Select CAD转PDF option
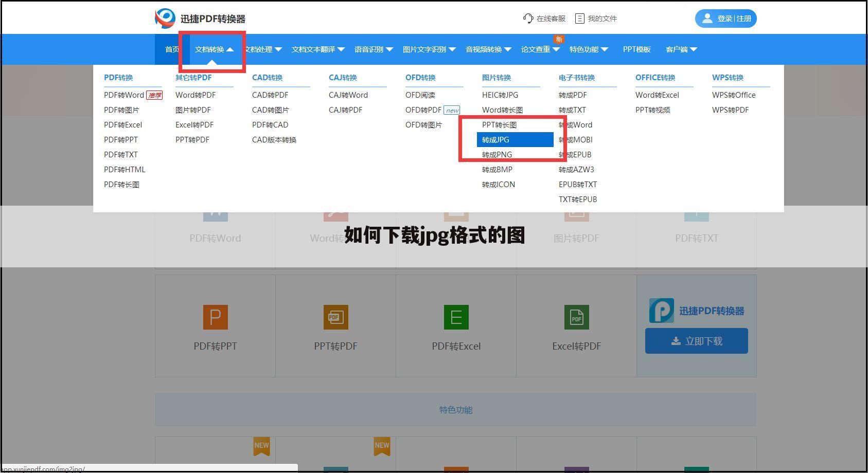This screenshot has height=473, width=868. [x=270, y=95]
